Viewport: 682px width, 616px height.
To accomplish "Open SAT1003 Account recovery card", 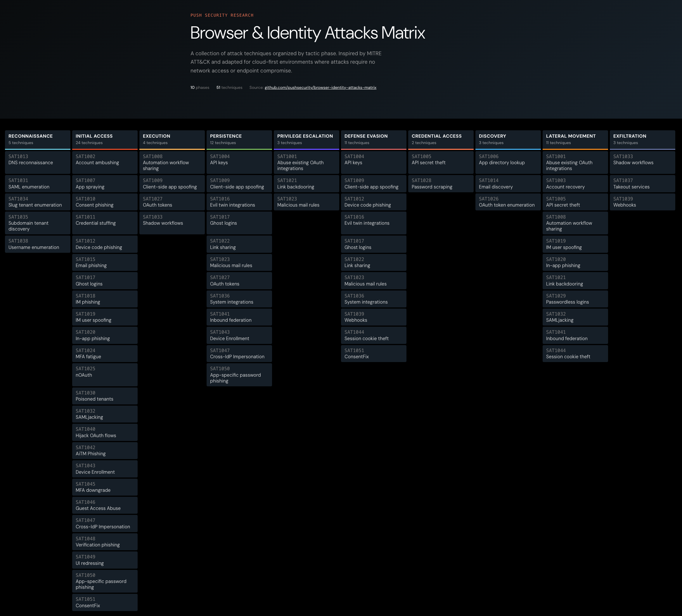I will [575, 184].
